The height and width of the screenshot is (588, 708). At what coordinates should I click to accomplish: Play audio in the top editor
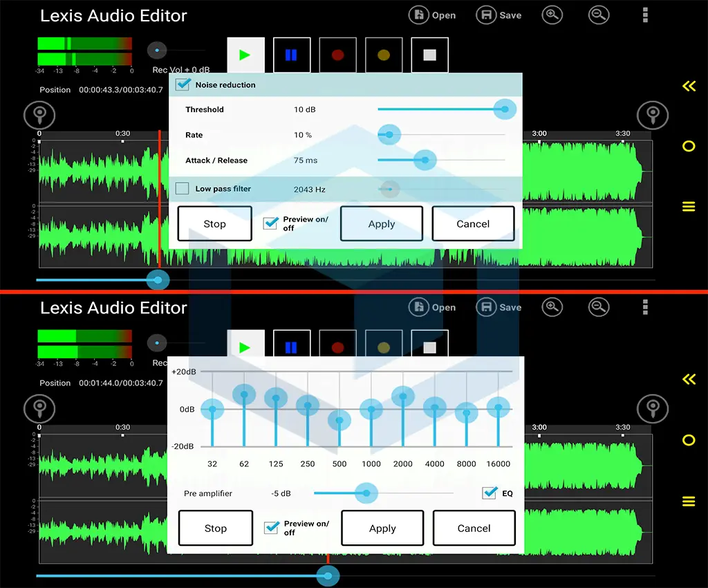(x=245, y=55)
